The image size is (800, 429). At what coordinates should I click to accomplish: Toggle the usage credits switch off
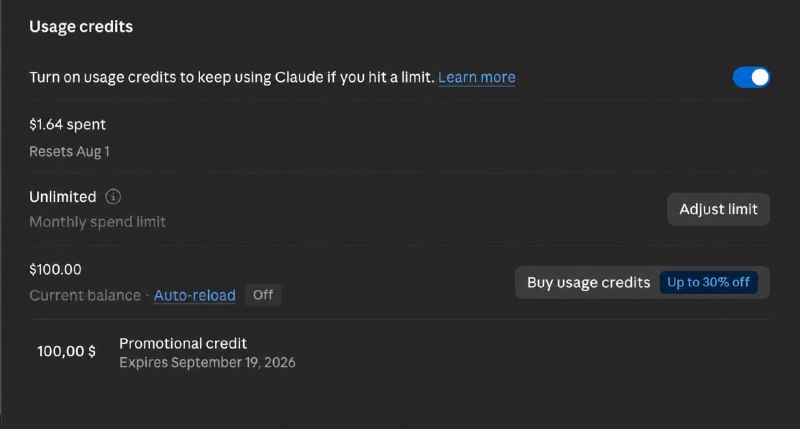click(x=751, y=78)
